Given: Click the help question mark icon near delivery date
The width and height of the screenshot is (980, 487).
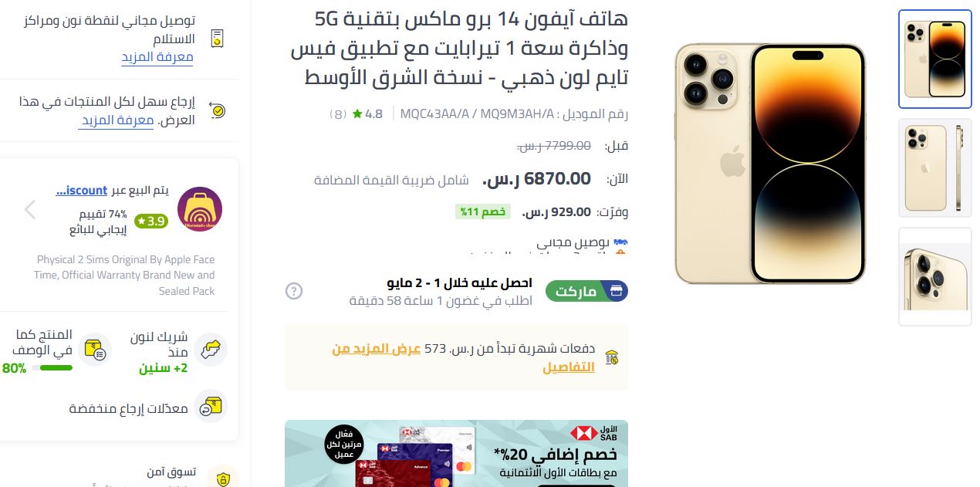Looking at the screenshot, I should coord(294,291).
